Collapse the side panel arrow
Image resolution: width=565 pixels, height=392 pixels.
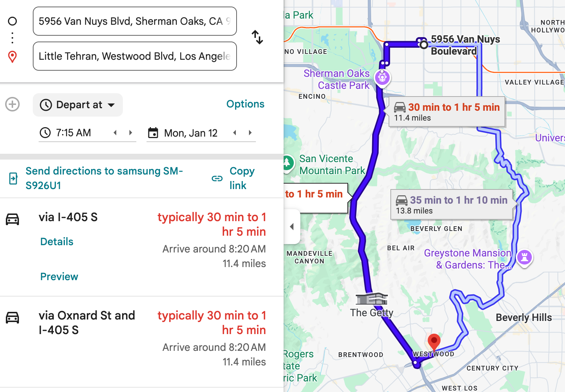click(292, 227)
